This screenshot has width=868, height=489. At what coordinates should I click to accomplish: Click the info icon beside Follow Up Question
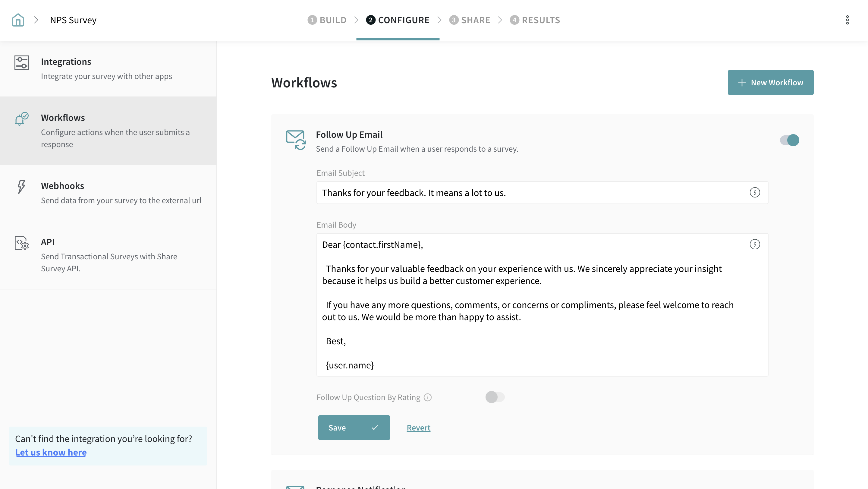(428, 397)
